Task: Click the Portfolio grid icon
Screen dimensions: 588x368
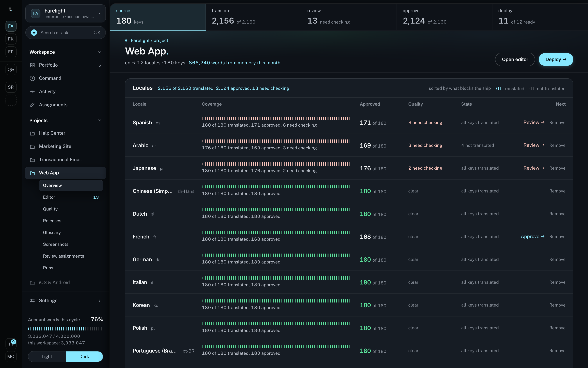Action: click(x=32, y=65)
